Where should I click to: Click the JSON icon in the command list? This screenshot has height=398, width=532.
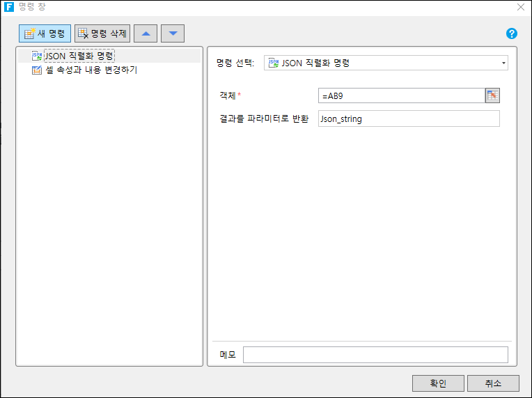37,56
